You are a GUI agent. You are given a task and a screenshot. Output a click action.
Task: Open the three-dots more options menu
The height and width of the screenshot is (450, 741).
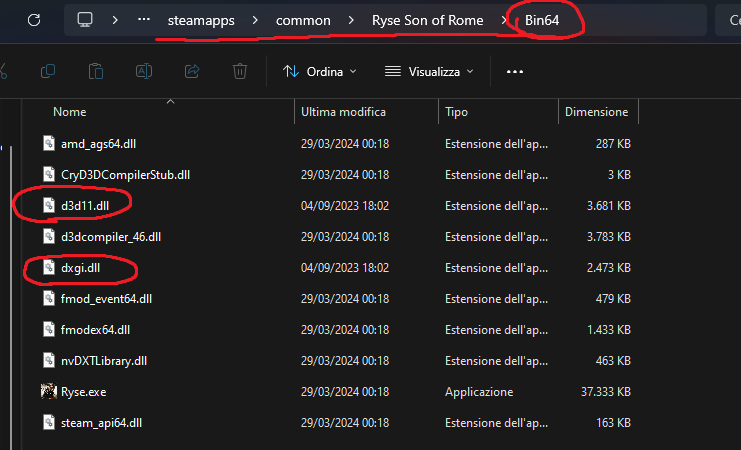(x=515, y=71)
